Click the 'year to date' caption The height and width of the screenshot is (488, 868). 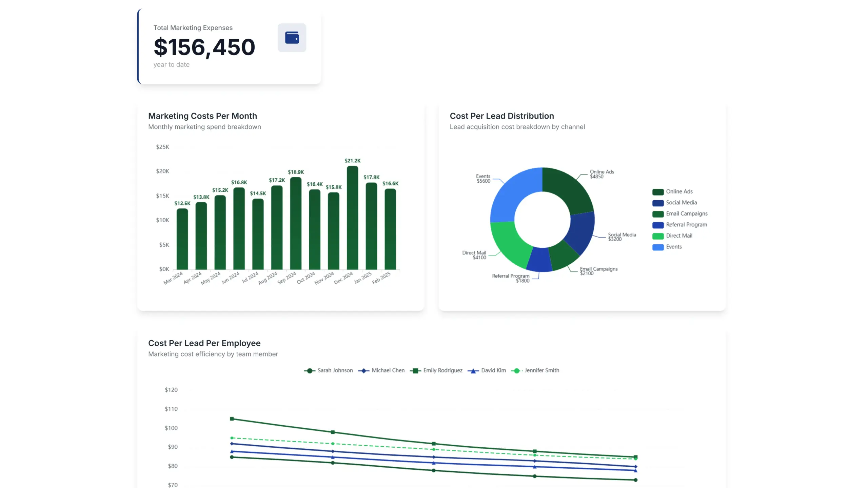click(x=171, y=65)
